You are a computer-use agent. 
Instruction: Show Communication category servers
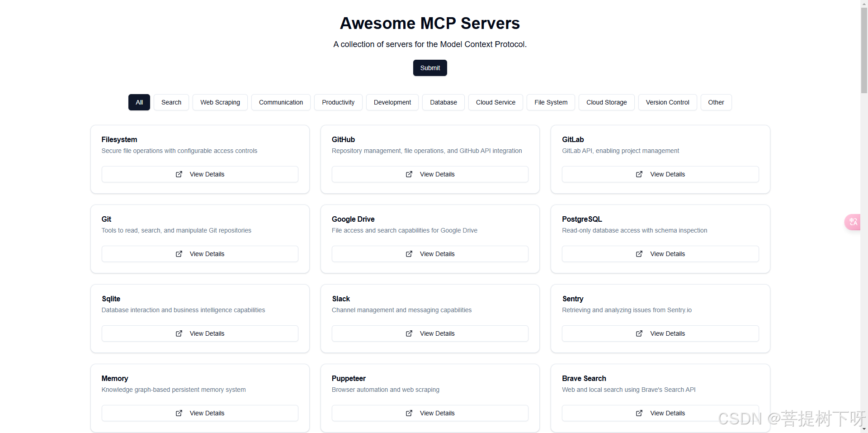pyautogui.click(x=281, y=102)
